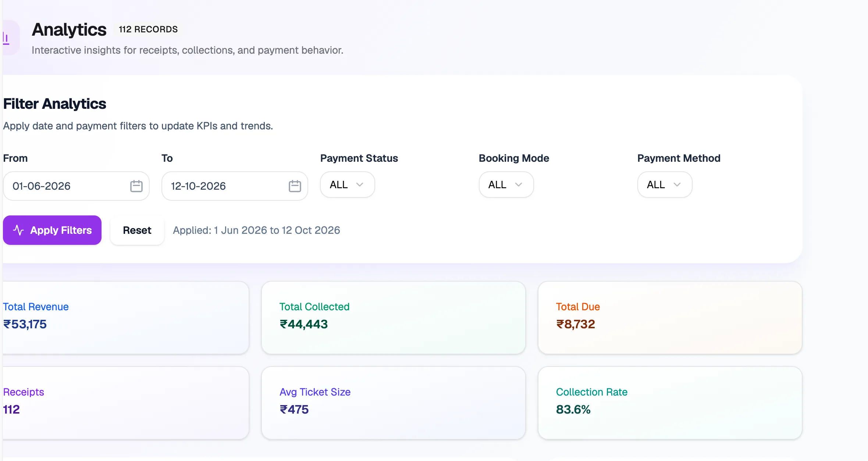Select the Collection Rate 83.6% card
This screenshot has width=868, height=461.
coord(670,403)
